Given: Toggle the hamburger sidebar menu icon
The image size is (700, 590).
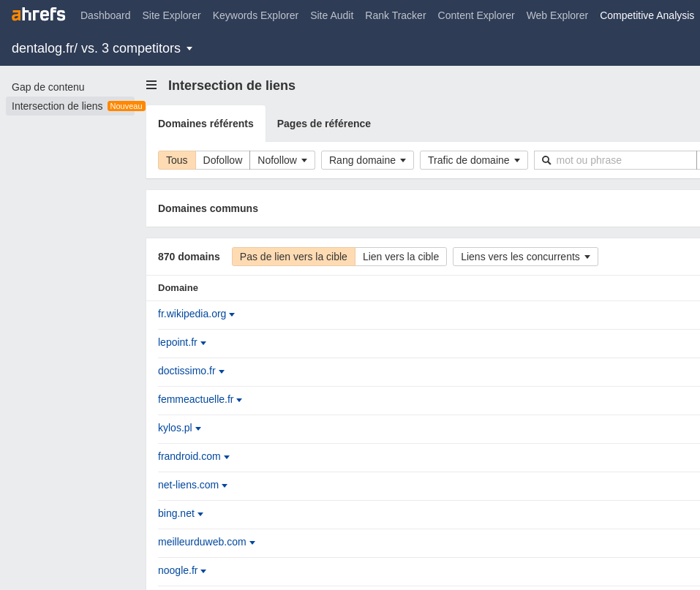Looking at the screenshot, I should tap(151, 85).
